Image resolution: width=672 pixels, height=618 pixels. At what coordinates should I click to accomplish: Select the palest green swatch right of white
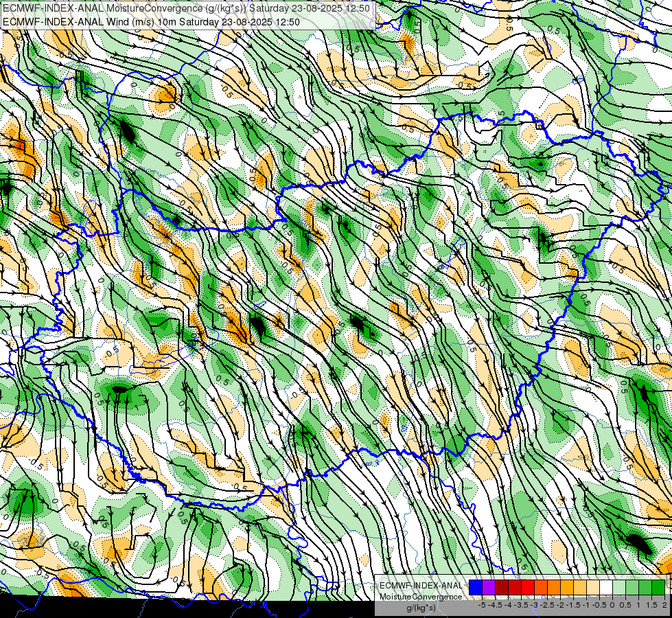coord(619,587)
